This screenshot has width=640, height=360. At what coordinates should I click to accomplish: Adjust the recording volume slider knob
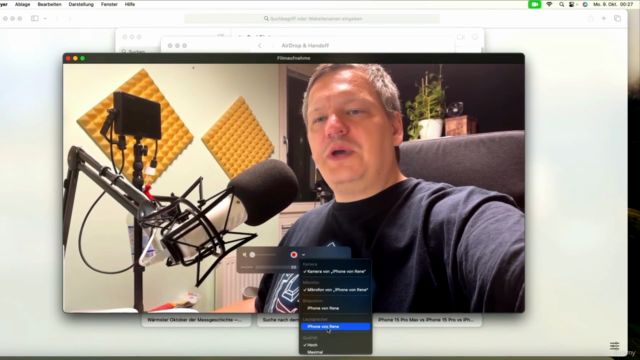pos(252,255)
